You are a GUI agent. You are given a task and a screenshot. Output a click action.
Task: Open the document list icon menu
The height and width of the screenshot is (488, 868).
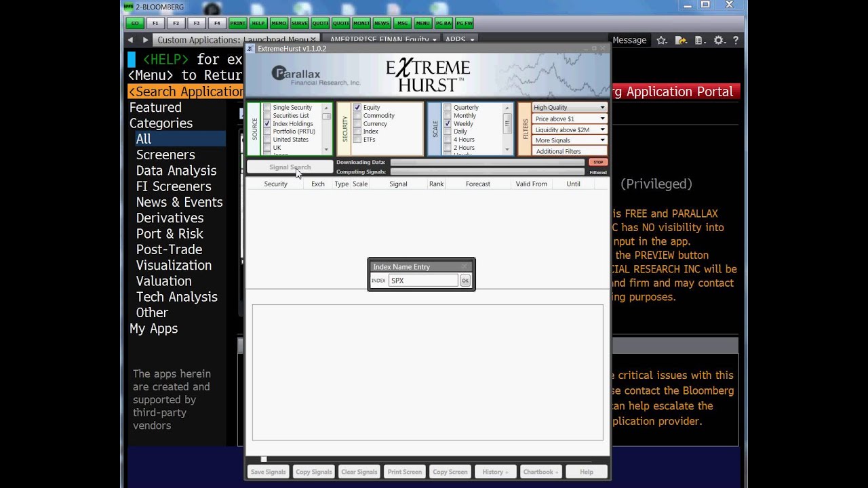pos(701,41)
